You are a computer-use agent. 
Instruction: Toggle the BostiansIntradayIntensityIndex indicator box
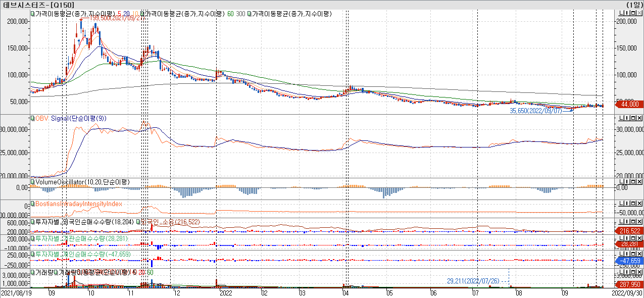point(32,204)
